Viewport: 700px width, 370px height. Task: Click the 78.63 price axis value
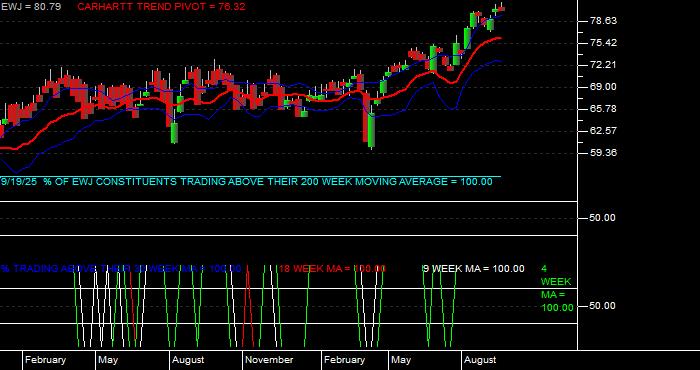point(604,21)
